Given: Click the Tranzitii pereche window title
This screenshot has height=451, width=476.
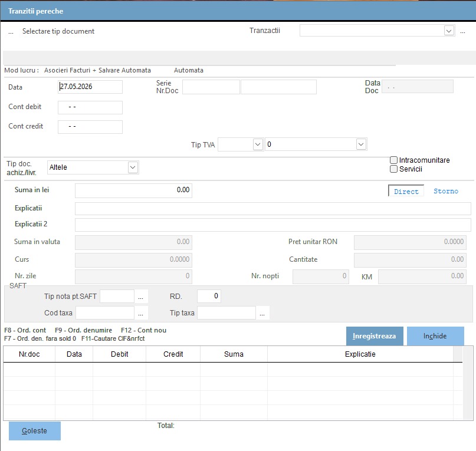Looking at the screenshot, I should click(x=36, y=11).
